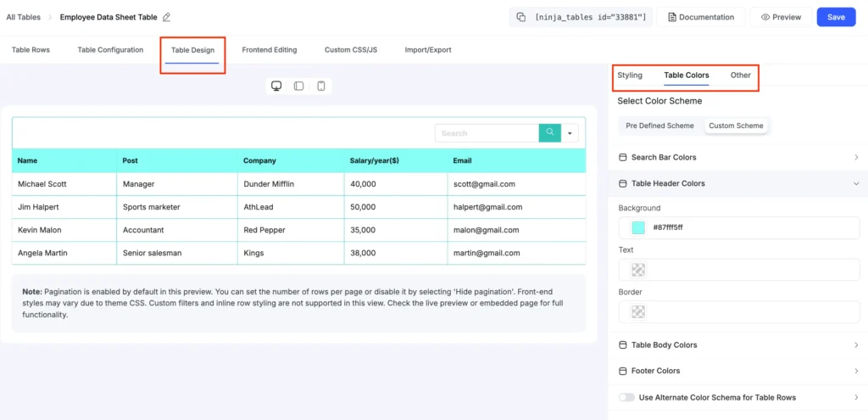Collapse Table Header Colors chevron
Image resolution: width=868 pixels, height=420 pixels.
click(x=856, y=183)
